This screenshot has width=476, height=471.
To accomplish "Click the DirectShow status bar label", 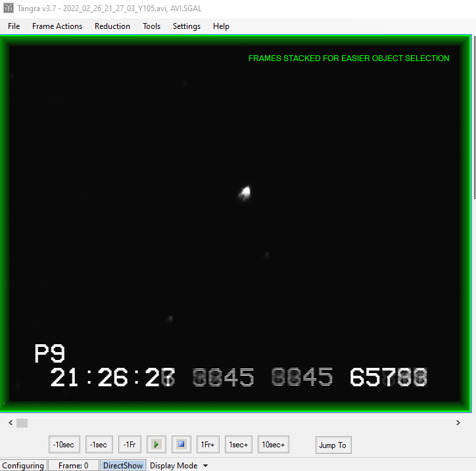I will coord(122,466).
